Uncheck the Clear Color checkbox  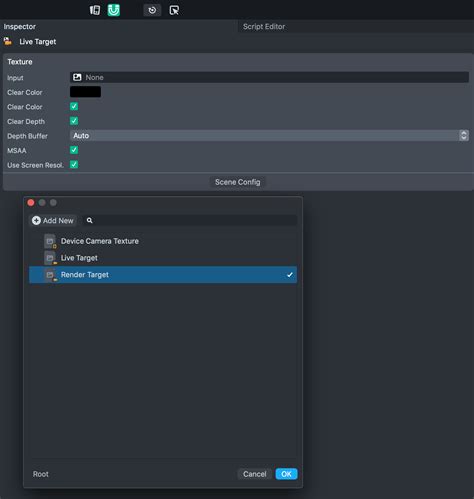coord(74,106)
